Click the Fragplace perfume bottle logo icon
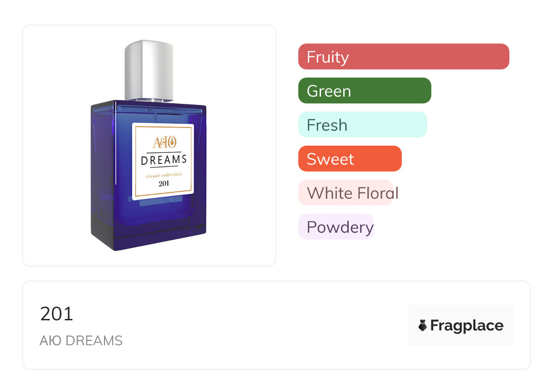This screenshot has height=392, width=553. coord(423,325)
